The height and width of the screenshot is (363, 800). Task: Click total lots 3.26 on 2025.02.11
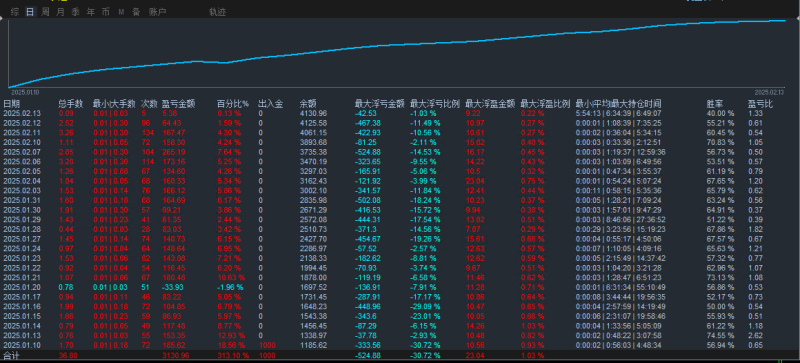coord(66,133)
